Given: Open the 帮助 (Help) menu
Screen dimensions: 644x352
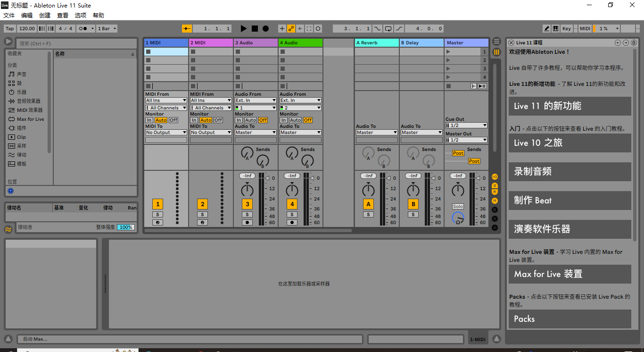Looking at the screenshot, I should (x=99, y=16).
